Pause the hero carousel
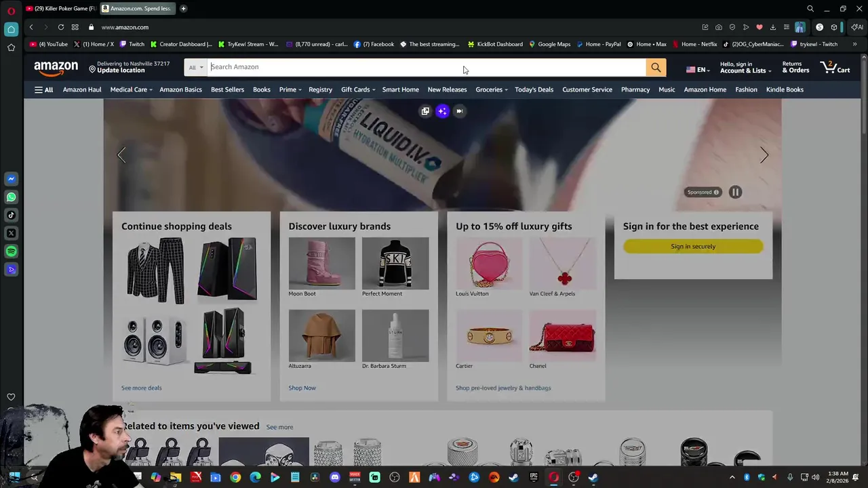The image size is (868, 488). 735,192
